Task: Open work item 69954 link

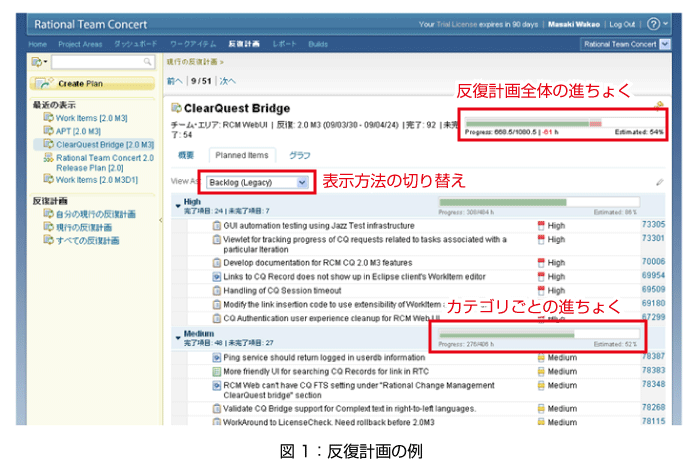Action: (654, 275)
